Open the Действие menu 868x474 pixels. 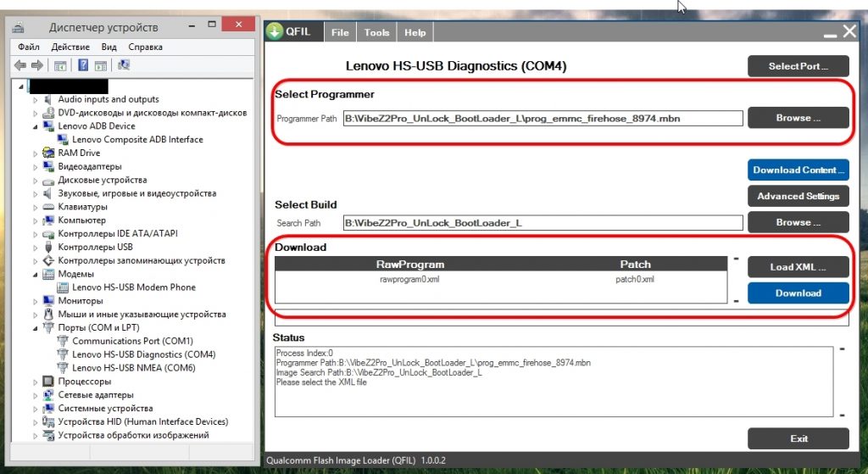(x=70, y=47)
